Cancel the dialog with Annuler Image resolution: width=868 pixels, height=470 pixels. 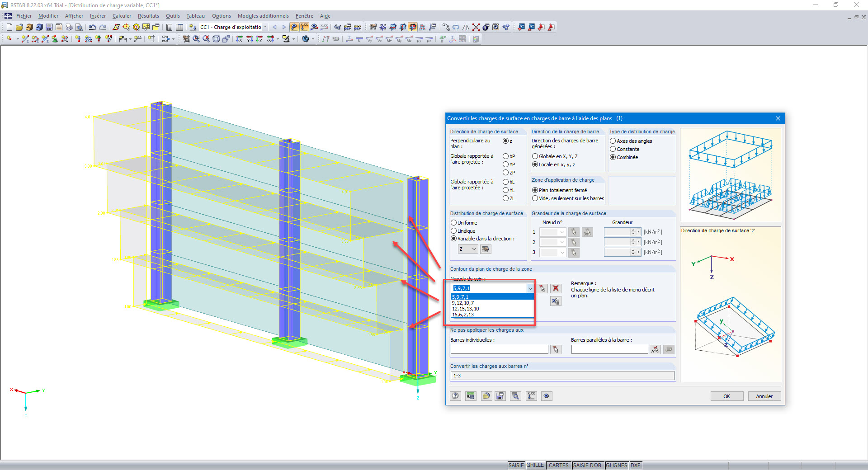pyautogui.click(x=764, y=396)
